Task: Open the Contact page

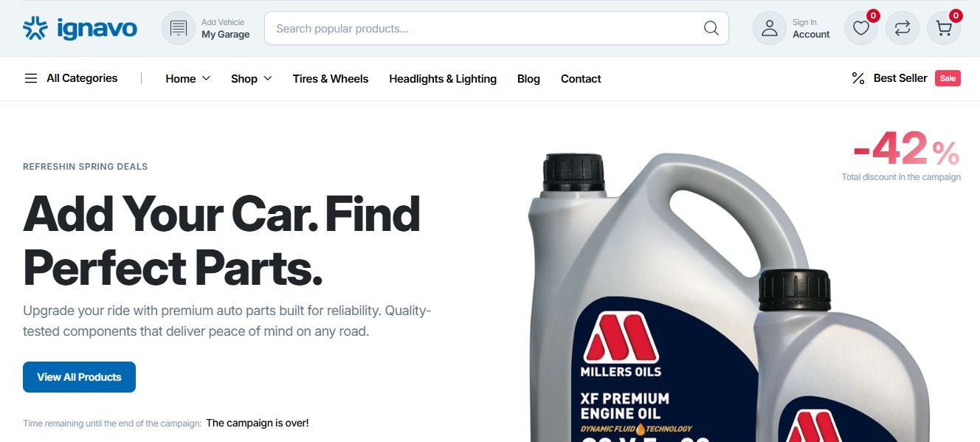Action: 581,78
